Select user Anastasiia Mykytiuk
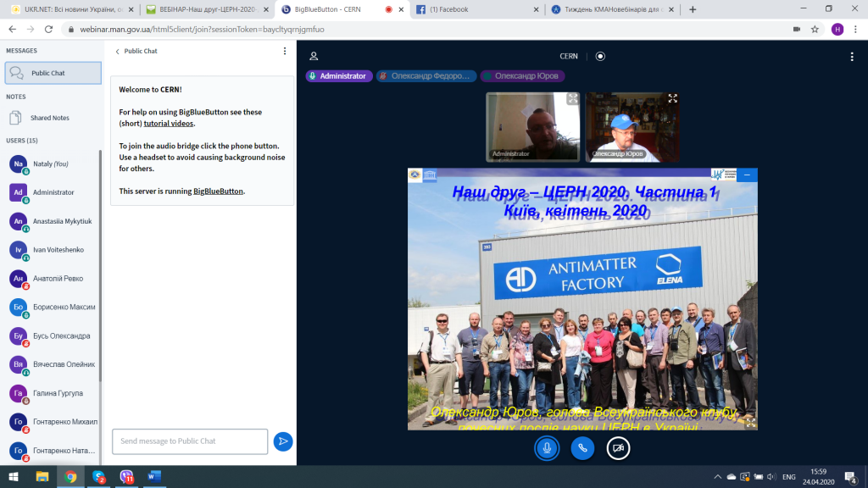This screenshot has width=868, height=488. [52, 221]
